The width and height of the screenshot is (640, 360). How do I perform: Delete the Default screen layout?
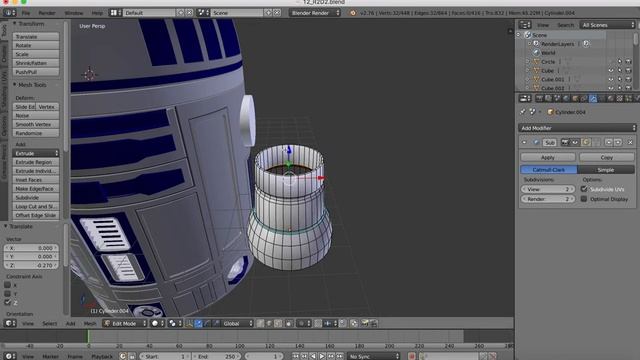[189, 13]
